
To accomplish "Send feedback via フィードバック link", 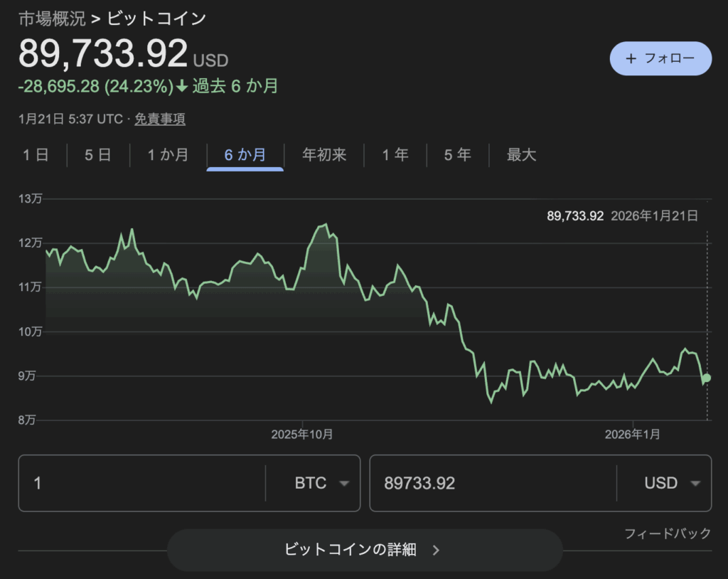I will tap(667, 533).
